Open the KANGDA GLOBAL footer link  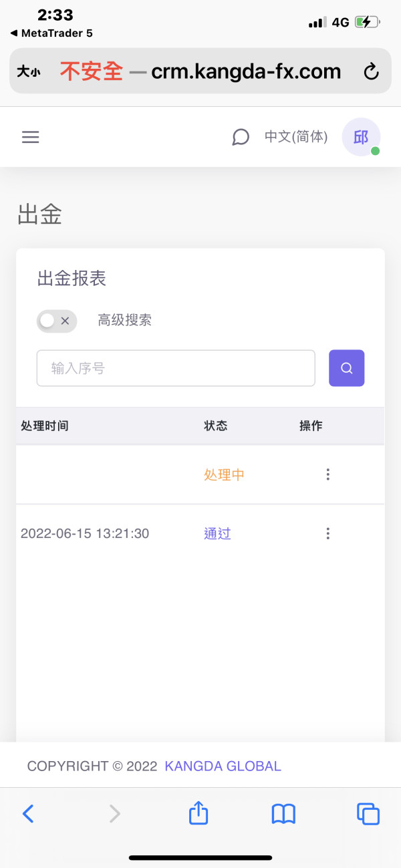click(223, 766)
